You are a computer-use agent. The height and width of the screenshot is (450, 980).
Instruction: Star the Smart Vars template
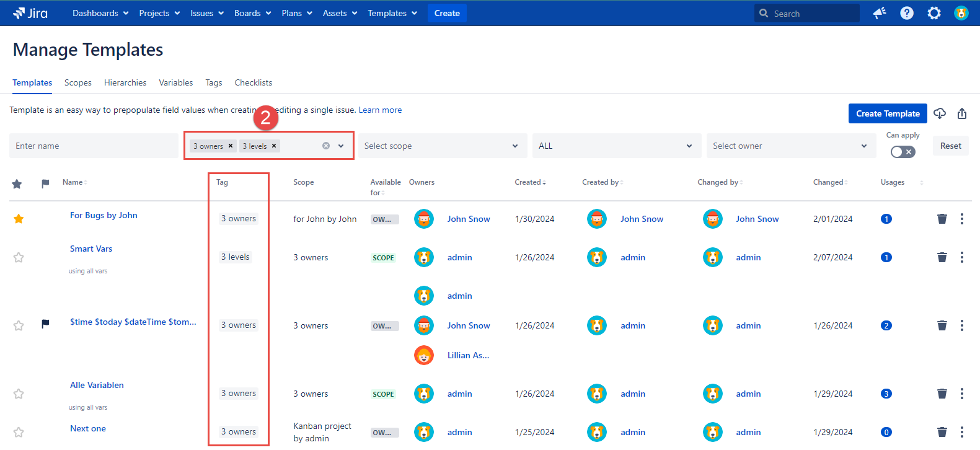(x=19, y=257)
